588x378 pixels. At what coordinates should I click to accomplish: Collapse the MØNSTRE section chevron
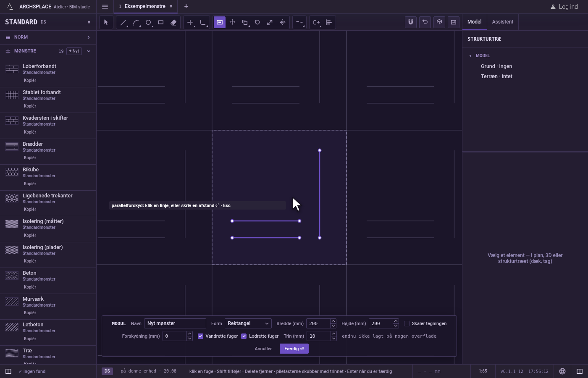(x=89, y=51)
